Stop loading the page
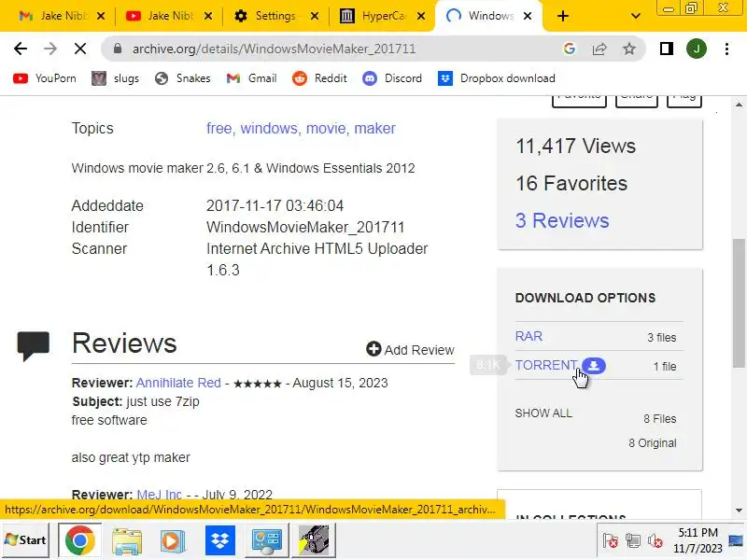This screenshot has height=560, width=747. (x=80, y=49)
